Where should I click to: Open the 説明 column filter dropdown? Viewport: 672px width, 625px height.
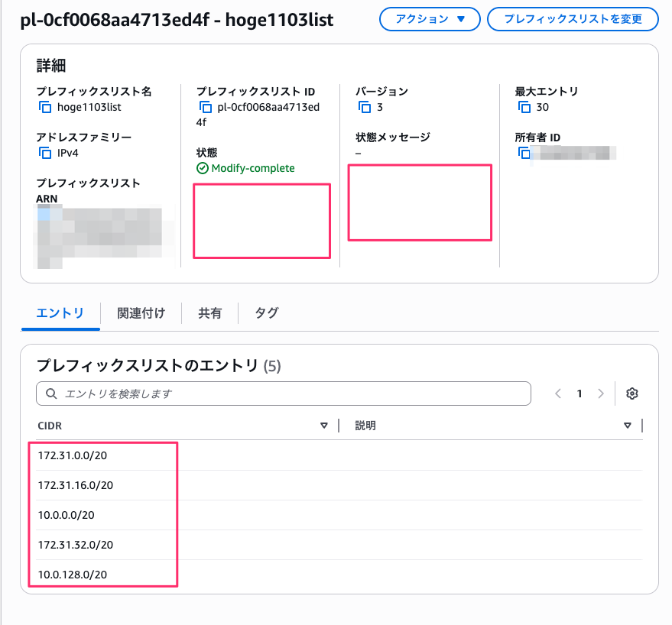pyautogui.click(x=628, y=426)
